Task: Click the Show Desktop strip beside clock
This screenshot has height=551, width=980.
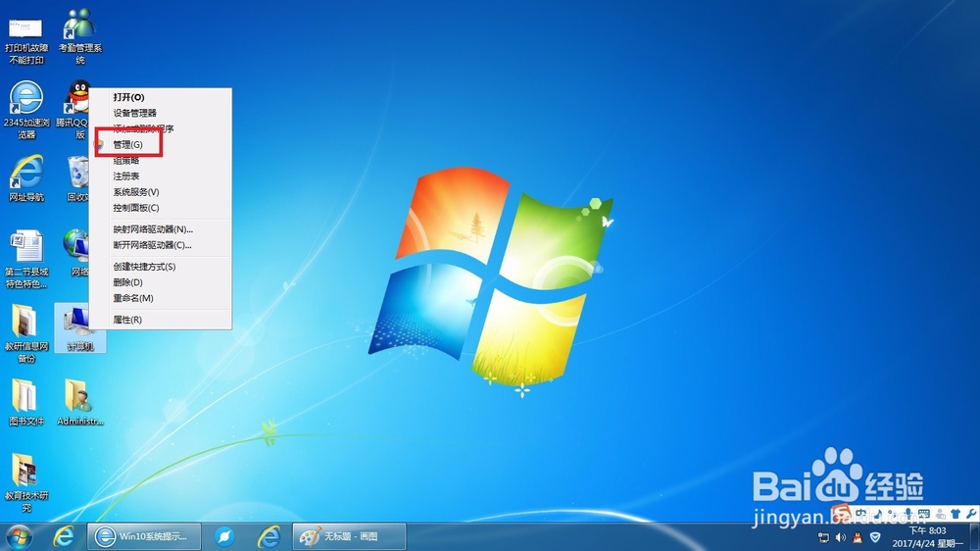Action: tap(974, 537)
